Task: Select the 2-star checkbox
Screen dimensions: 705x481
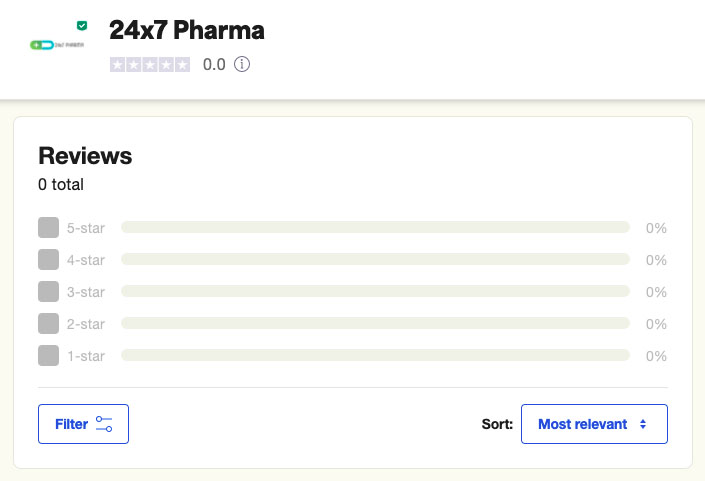Action: (x=48, y=324)
